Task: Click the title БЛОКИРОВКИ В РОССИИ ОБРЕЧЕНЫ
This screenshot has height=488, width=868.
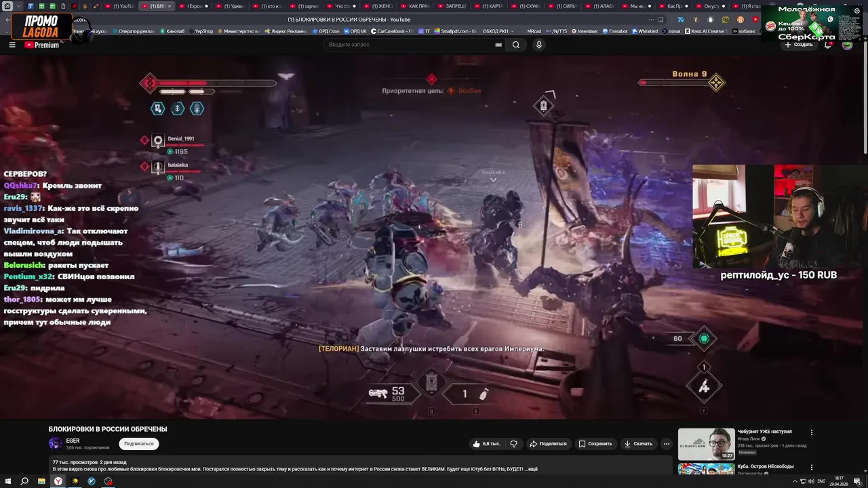Action: (x=108, y=429)
